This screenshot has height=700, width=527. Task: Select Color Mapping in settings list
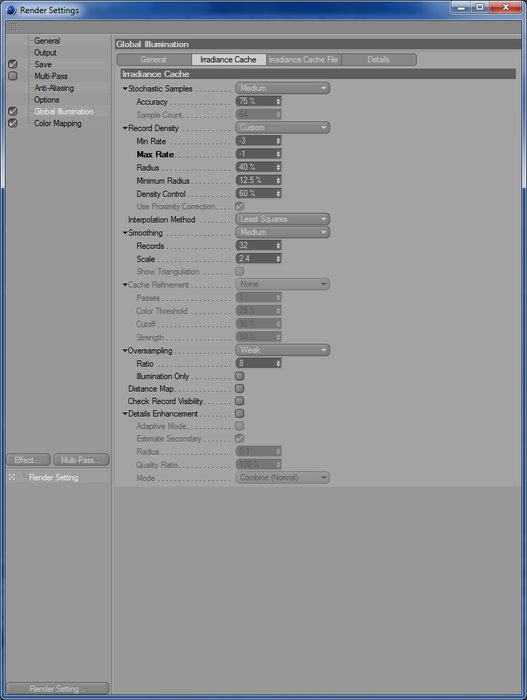click(58, 123)
